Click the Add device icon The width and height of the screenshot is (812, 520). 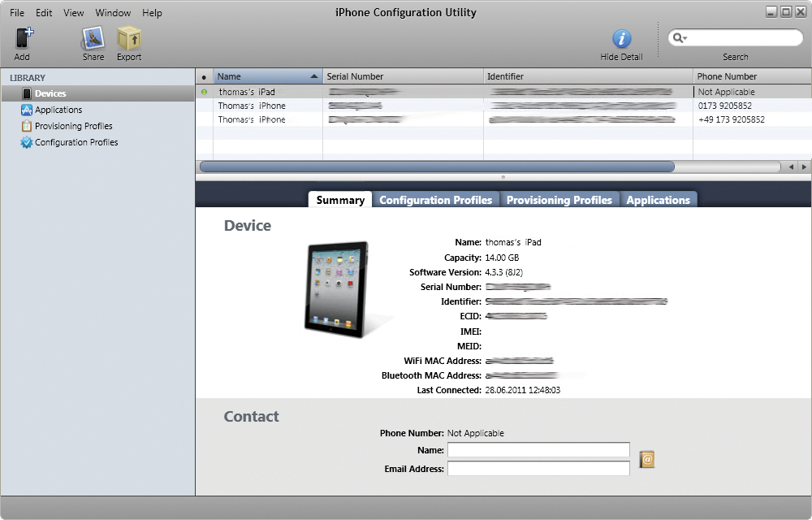[21, 37]
